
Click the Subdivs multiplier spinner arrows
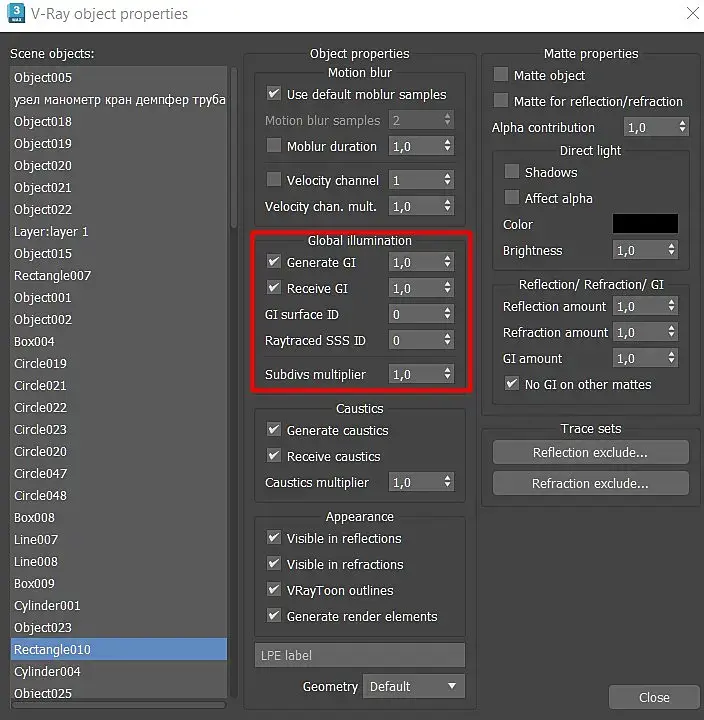click(x=447, y=374)
